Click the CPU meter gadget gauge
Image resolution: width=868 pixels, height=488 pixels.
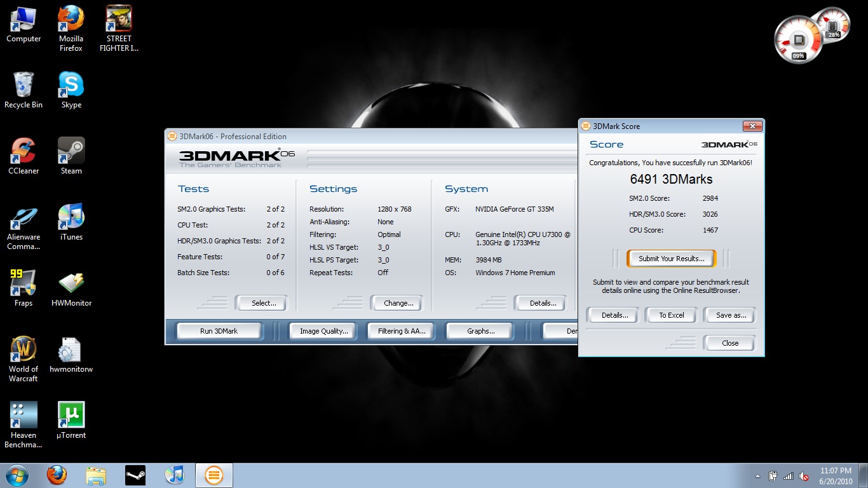tap(799, 39)
